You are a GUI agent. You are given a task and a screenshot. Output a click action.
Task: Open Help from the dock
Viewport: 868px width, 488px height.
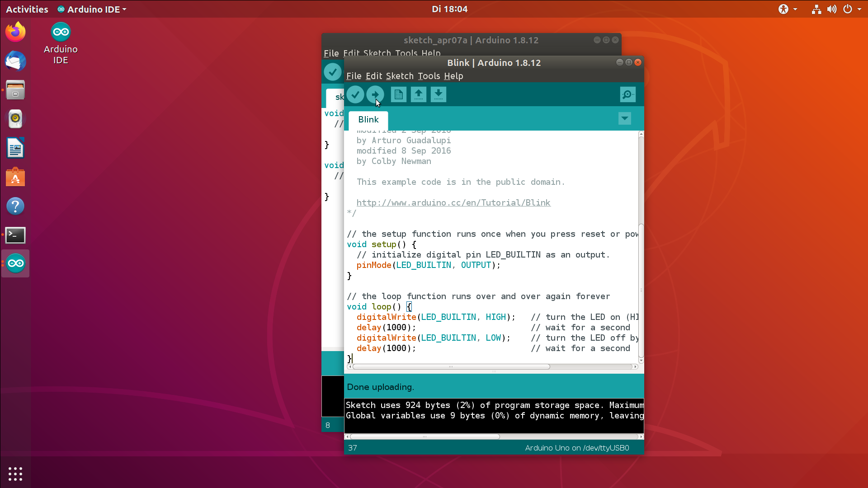coord(15,206)
